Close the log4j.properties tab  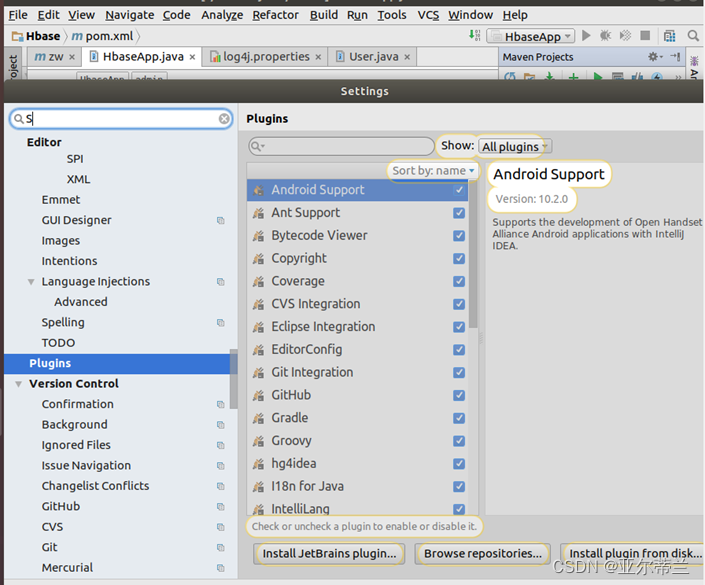pyautogui.click(x=318, y=57)
